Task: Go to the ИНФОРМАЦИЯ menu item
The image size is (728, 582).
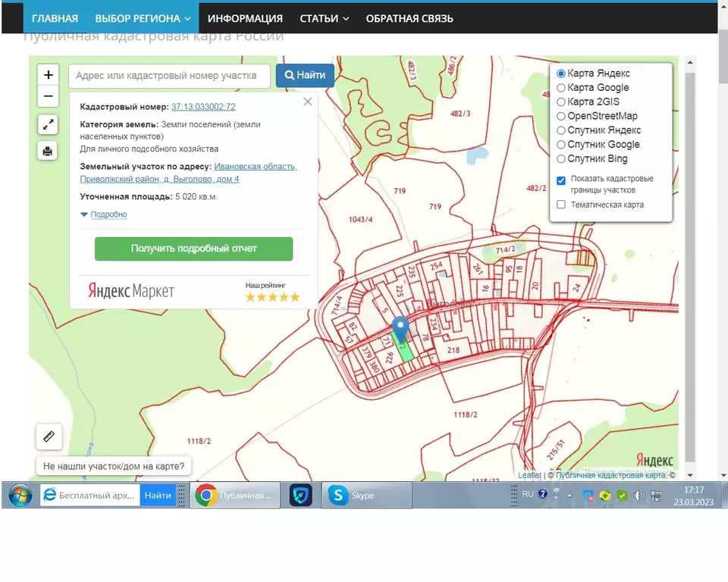Action: click(x=245, y=18)
